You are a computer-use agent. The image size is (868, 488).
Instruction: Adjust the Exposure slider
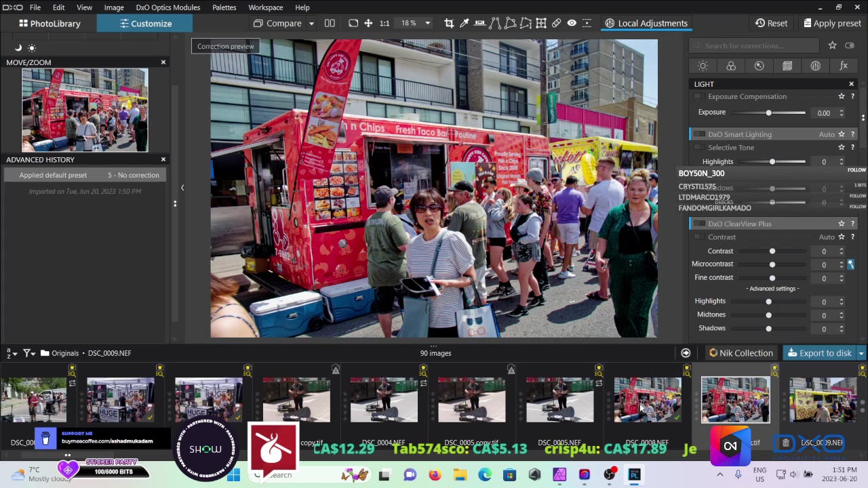pyautogui.click(x=768, y=113)
